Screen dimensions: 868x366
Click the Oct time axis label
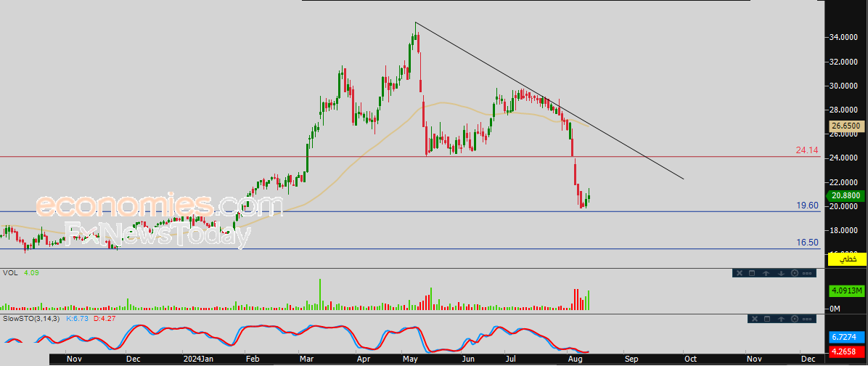(x=689, y=359)
